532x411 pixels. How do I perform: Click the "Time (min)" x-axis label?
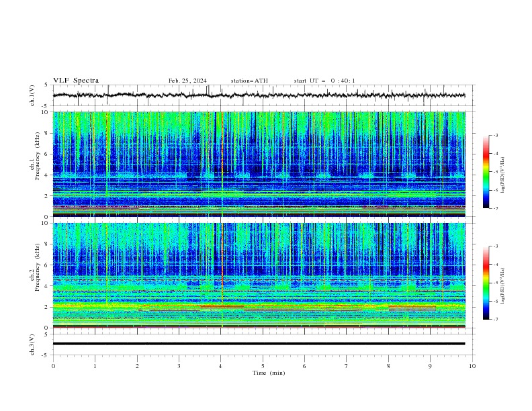(x=269, y=373)
